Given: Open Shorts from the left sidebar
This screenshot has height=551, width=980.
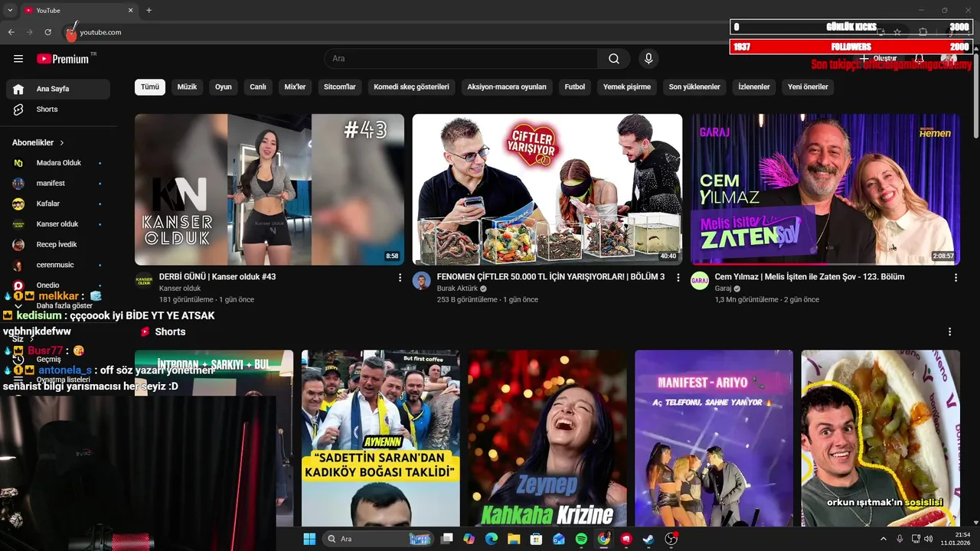Looking at the screenshot, I should coord(58,109).
